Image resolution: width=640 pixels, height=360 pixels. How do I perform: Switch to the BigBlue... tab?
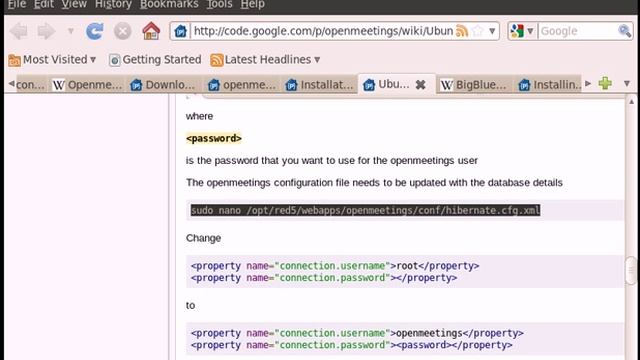pyautogui.click(x=473, y=84)
